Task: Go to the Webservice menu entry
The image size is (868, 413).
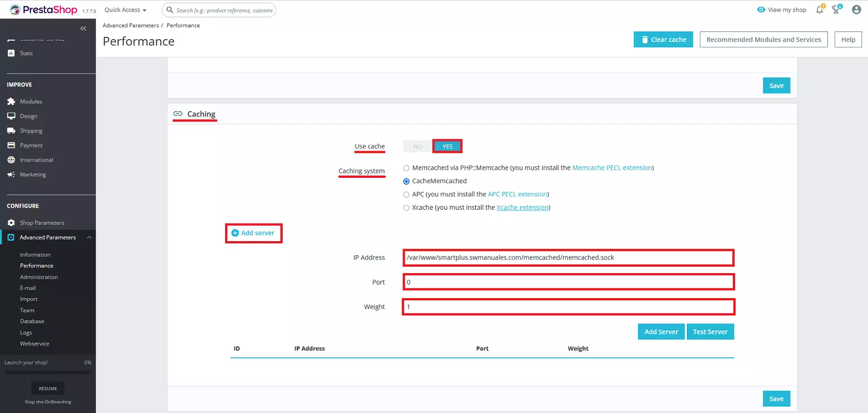Action: coord(35,344)
